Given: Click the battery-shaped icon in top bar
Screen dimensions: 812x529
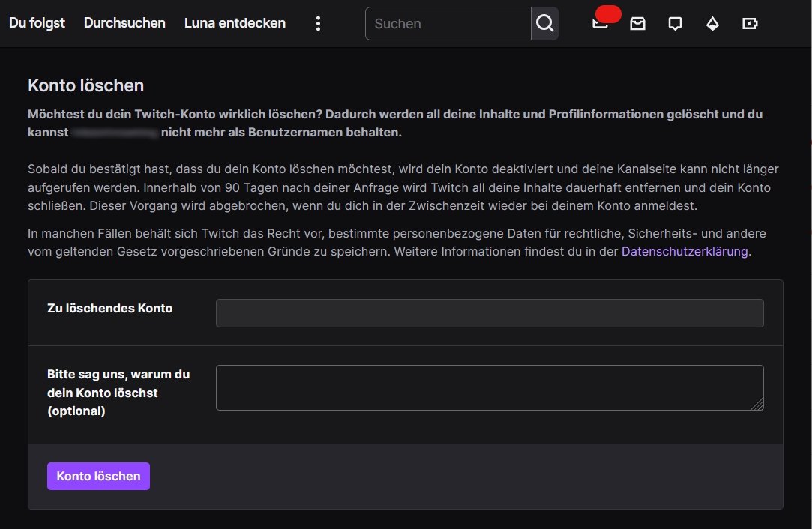Looking at the screenshot, I should (x=750, y=24).
